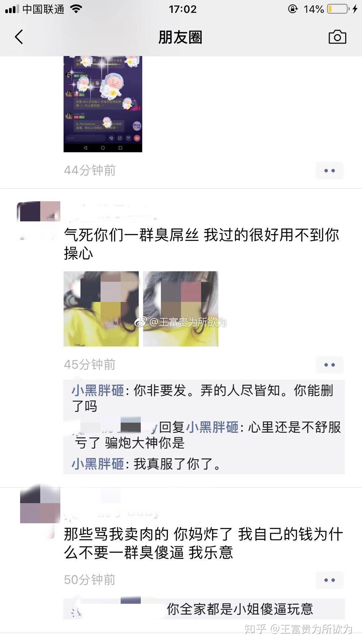Open the two-dot menu beside 50分钟前

tap(329, 580)
